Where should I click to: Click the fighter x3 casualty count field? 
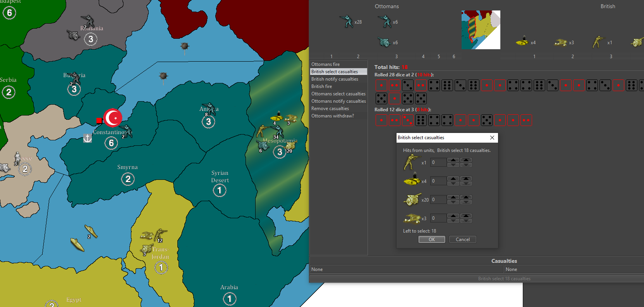click(x=438, y=218)
